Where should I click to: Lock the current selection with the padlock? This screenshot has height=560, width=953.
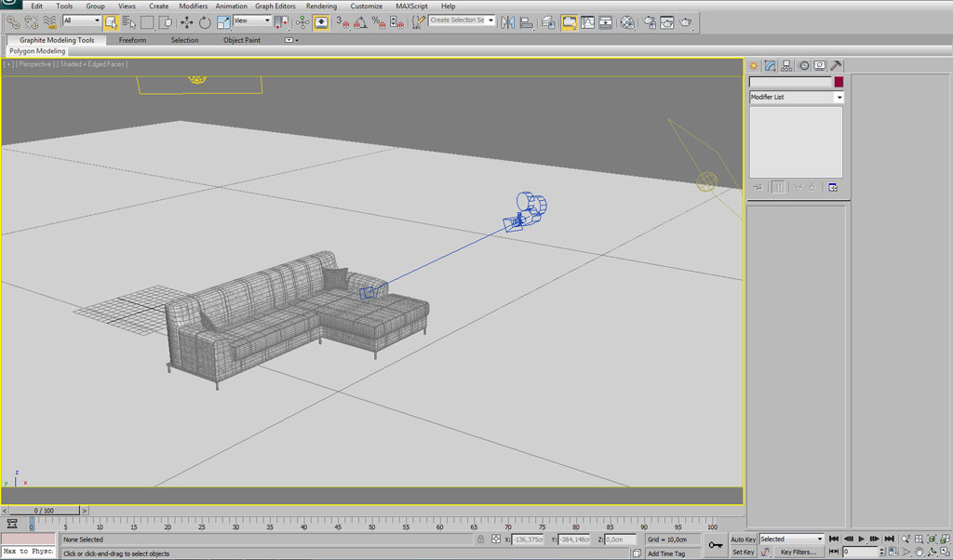pos(480,540)
